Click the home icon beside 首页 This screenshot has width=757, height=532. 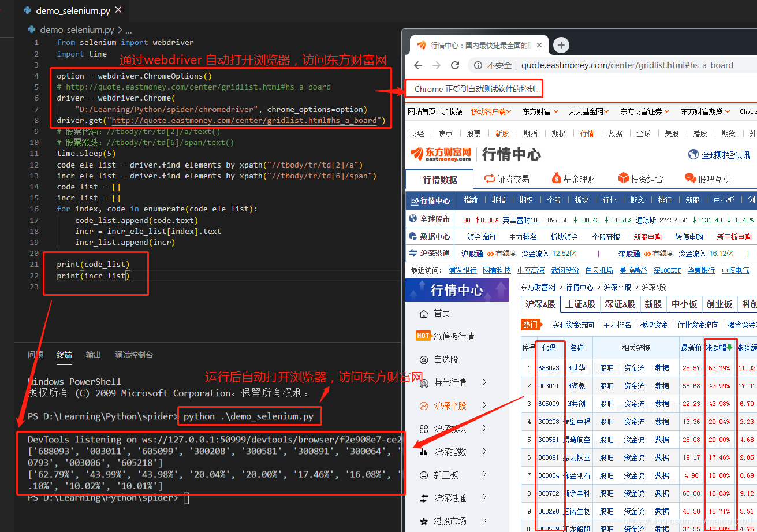click(424, 313)
